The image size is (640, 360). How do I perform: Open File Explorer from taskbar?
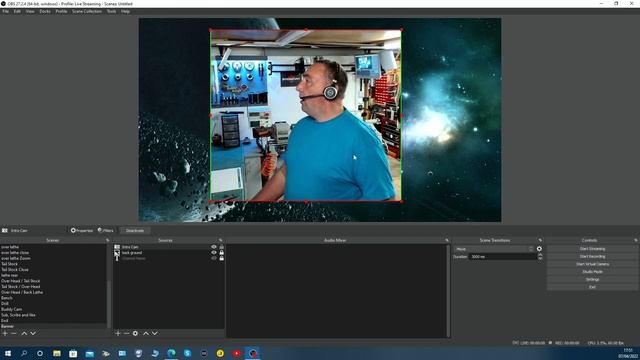pos(57,353)
